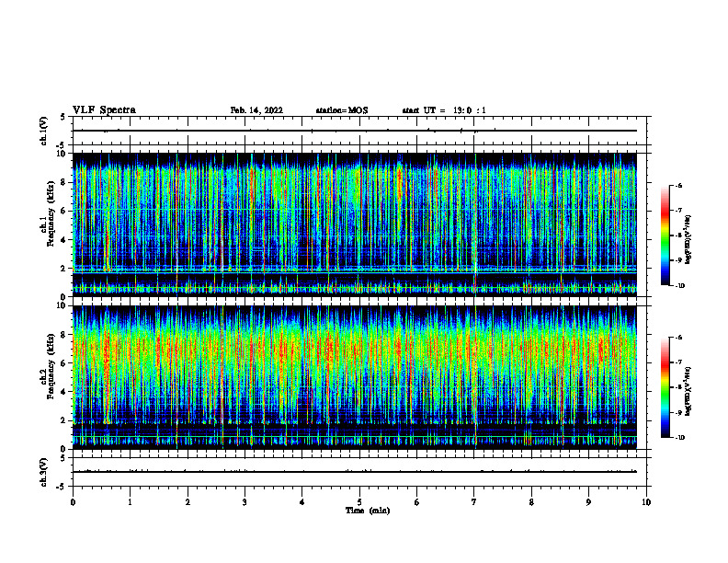Viewport: 728px width, 563px height.
Task: Click the ch.2 color bar "-6" label
Action: 678,338
